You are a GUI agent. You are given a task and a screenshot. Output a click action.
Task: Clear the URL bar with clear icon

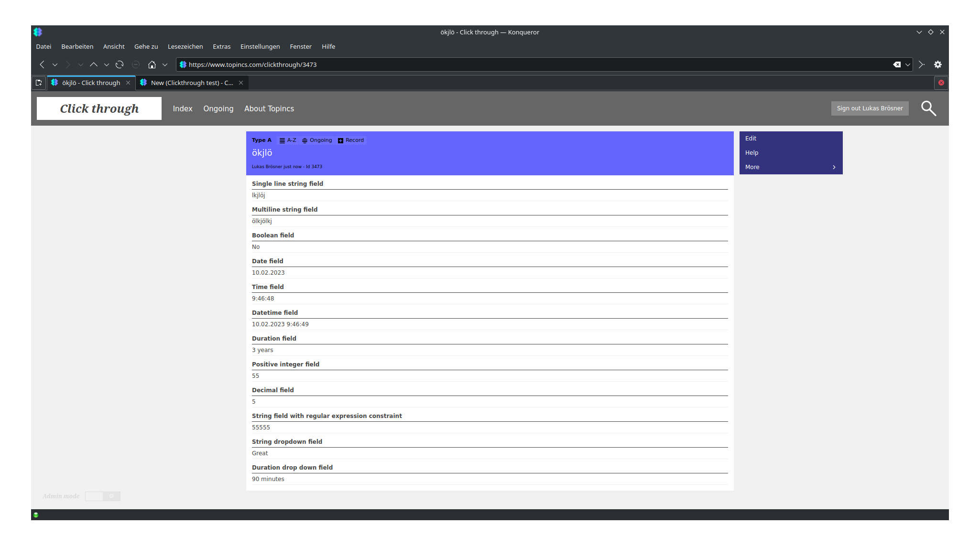[x=897, y=64]
